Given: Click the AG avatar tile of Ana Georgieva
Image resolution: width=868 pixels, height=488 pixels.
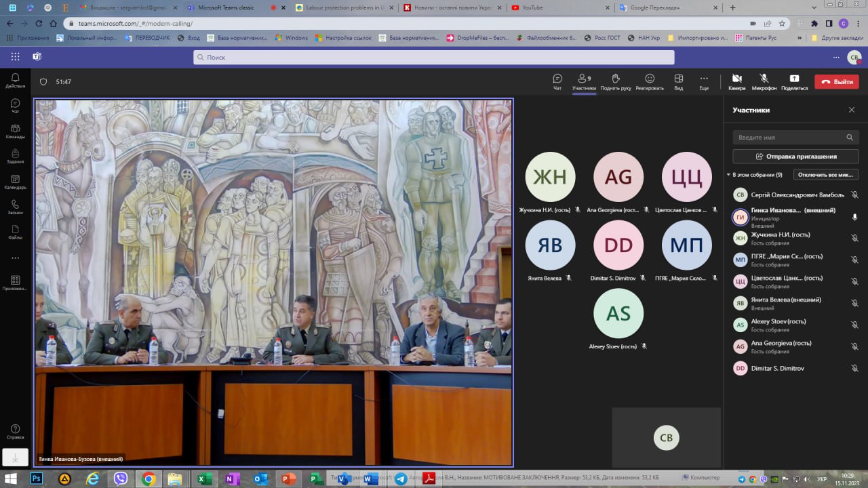Looking at the screenshot, I should [618, 177].
